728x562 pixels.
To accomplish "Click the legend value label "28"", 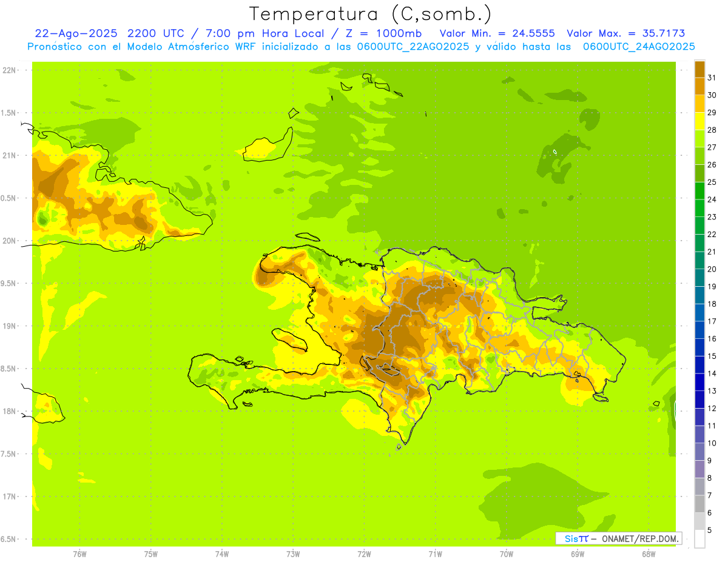I will [x=712, y=129].
